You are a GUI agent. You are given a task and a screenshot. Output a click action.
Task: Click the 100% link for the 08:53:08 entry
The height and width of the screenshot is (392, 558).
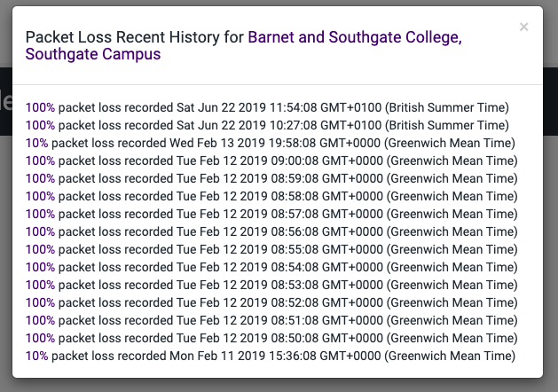tap(40, 285)
